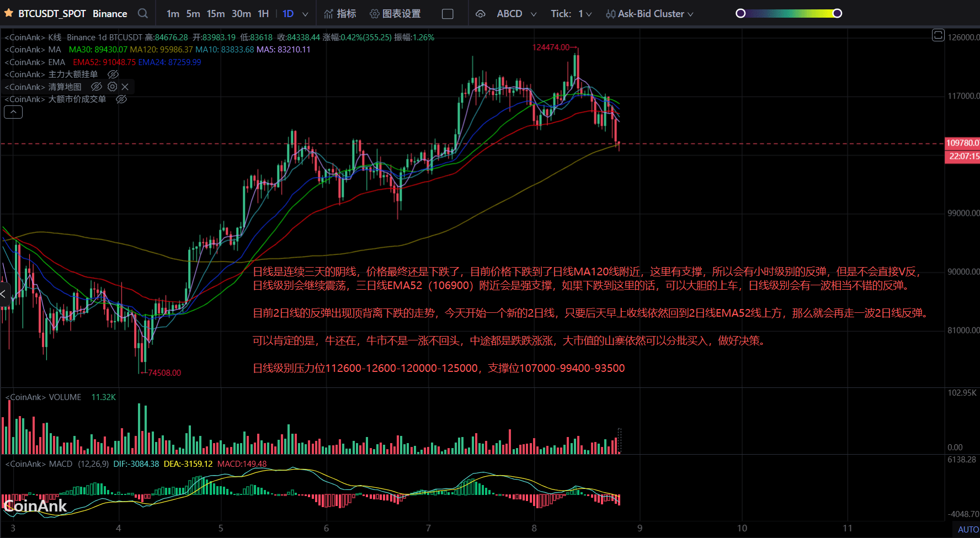Click the <CoinAnk> VOLUME label
980x538 pixels.
tap(44, 397)
